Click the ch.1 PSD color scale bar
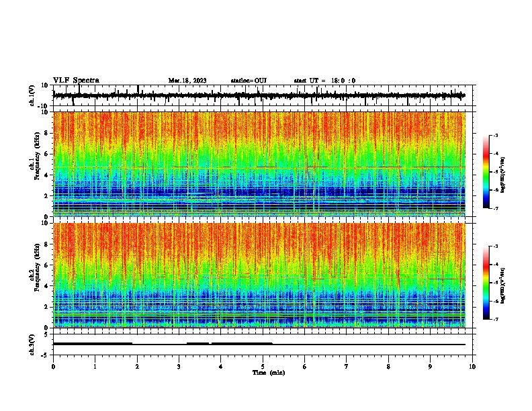The height and width of the screenshot is (411, 532). (x=486, y=172)
